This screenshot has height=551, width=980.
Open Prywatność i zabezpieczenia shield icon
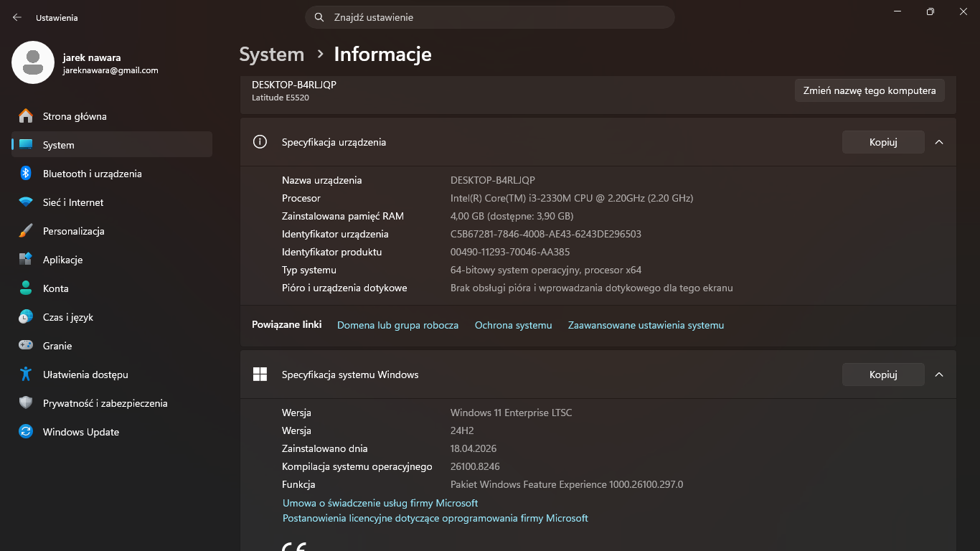click(x=26, y=403)
